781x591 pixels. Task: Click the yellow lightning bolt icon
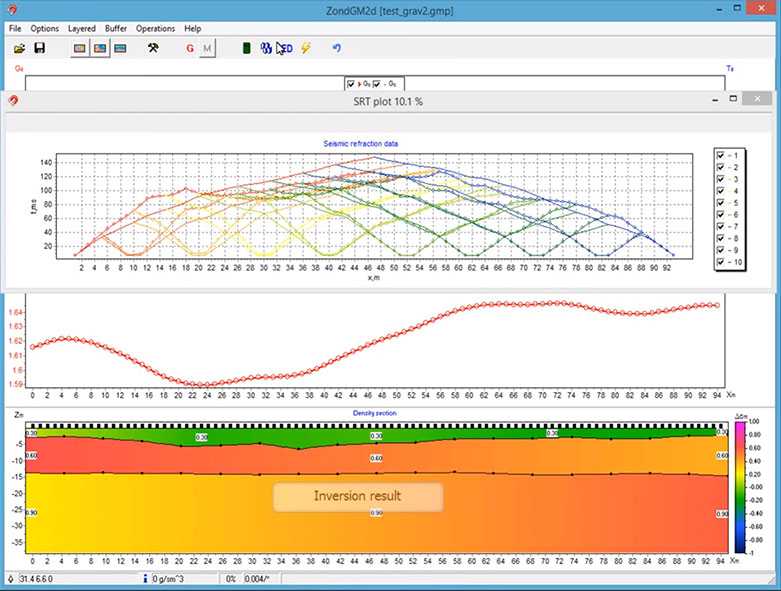[x=306, y=48]
